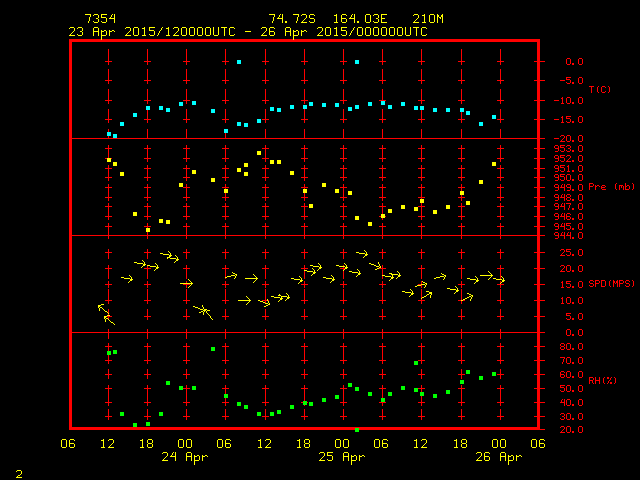Click the 952.0 pressure tick value
Screen dimensions: 640x480
[569, 158]
